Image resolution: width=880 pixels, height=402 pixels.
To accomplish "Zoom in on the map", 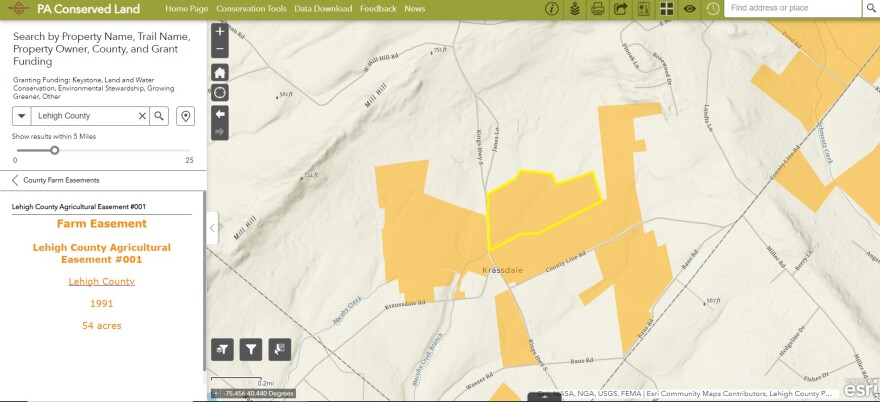I will pyautogui.click(x=220, y=31).
